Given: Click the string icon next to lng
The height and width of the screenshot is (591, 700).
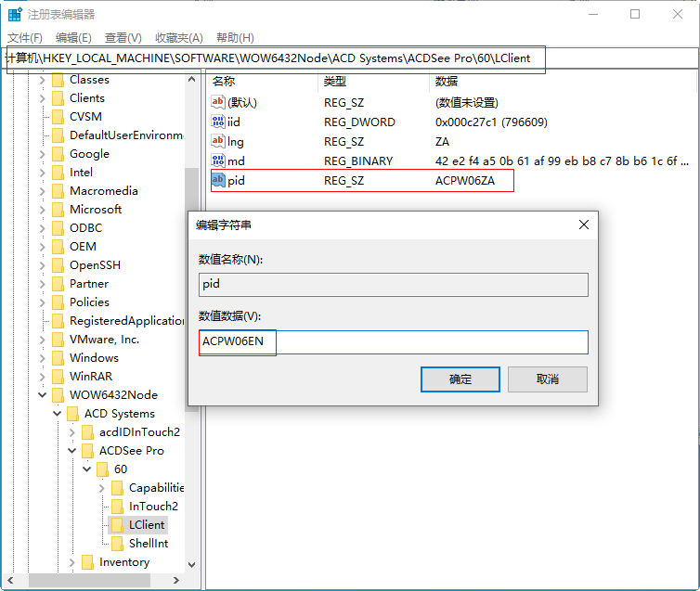Looking at the screenshot, I should point(218,141).
